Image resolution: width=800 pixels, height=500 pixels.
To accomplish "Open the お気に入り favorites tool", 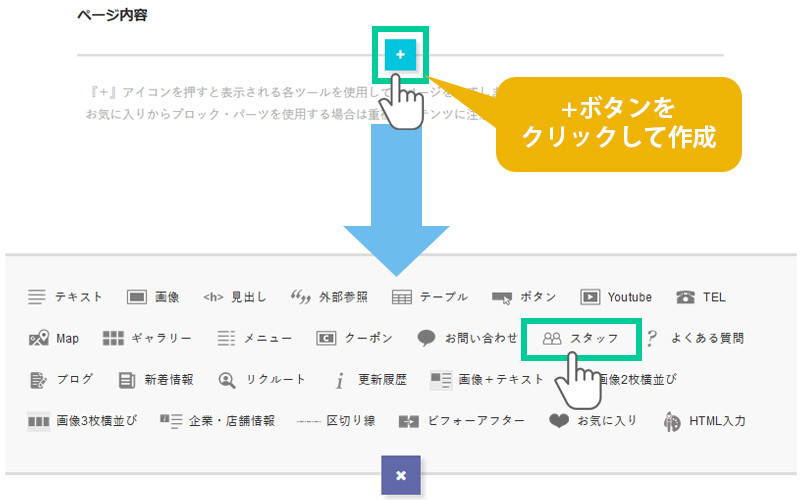I will pos(593,421).
